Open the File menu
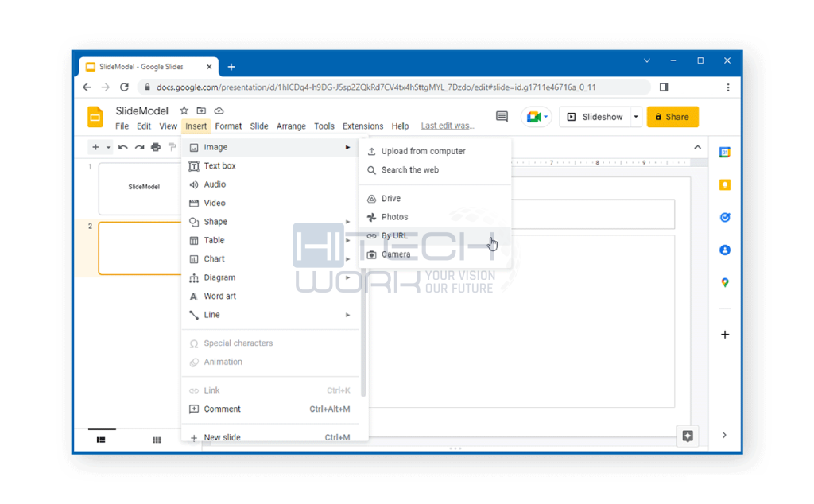Viewport: 814px width, 504px height. point(122,126)
